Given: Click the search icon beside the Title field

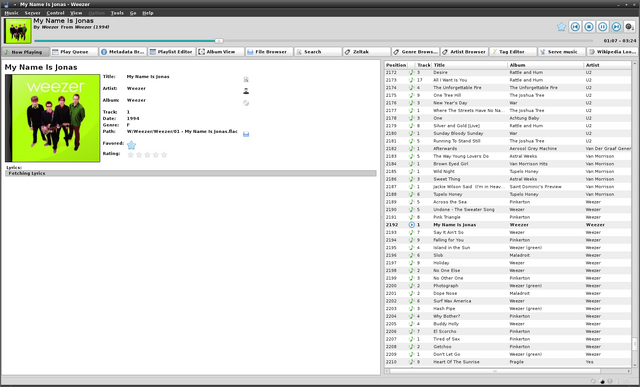Looking at the screenshot, I should (x=246, y=80).
